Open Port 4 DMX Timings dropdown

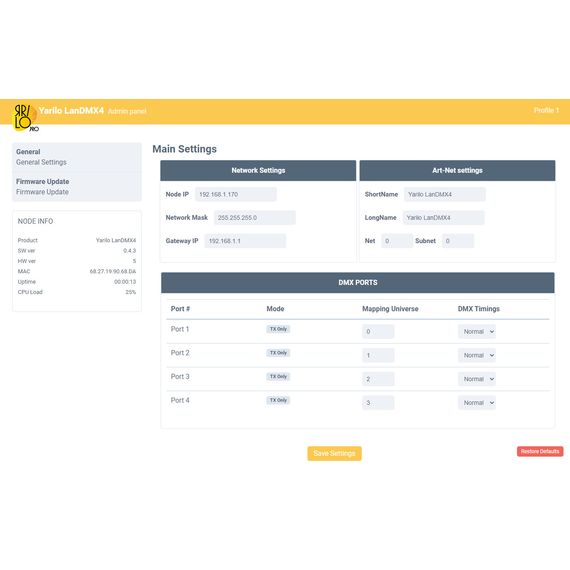coord(477,402)
